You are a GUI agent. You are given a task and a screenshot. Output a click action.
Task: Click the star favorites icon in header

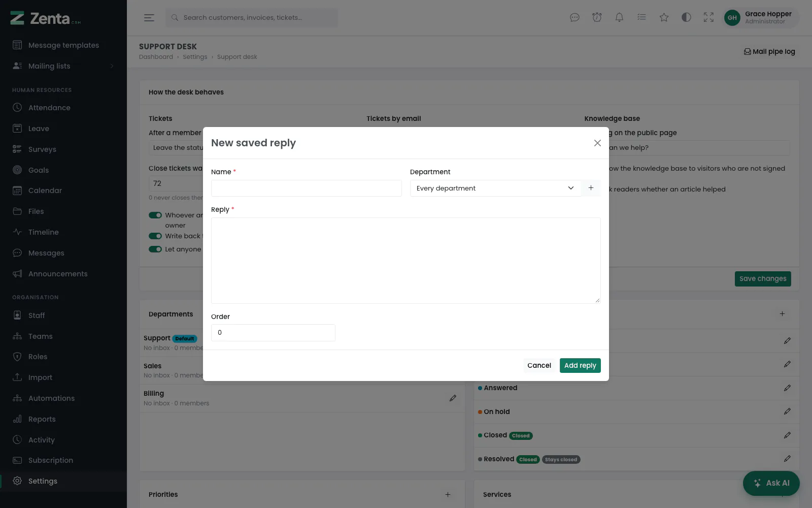click(x=664, y=17)
